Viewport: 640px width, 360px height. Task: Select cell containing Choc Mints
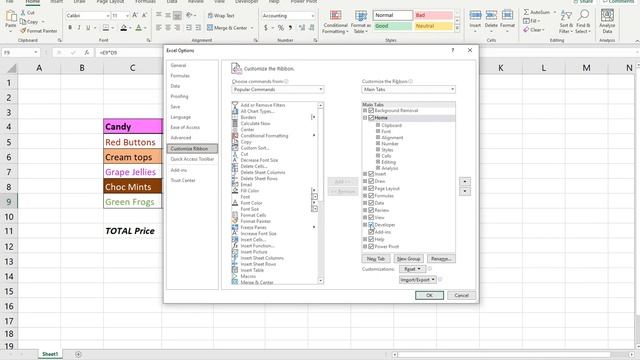pos(133,187)
